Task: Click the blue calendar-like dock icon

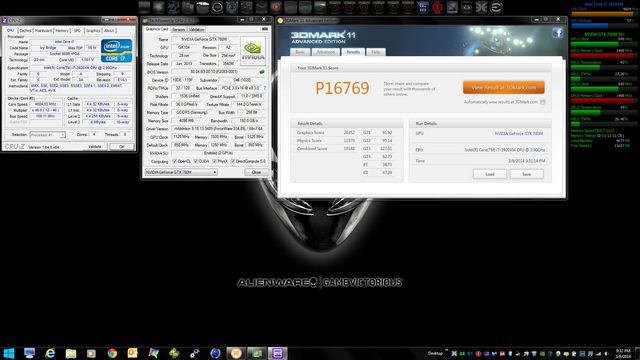Action: (422, 7)
